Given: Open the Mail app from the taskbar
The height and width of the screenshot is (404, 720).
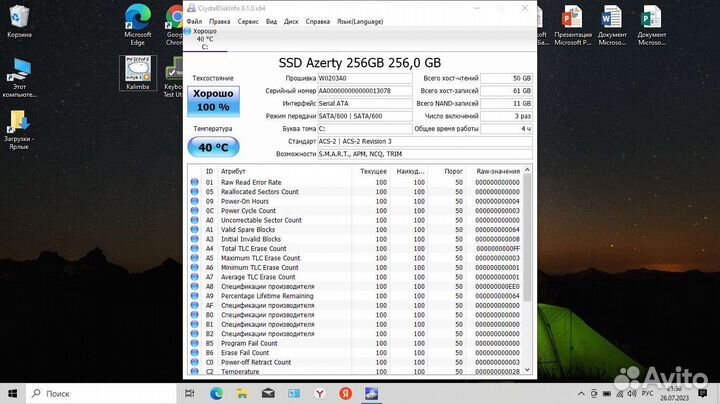Looking at the screenshot, I should click(268, 393).
